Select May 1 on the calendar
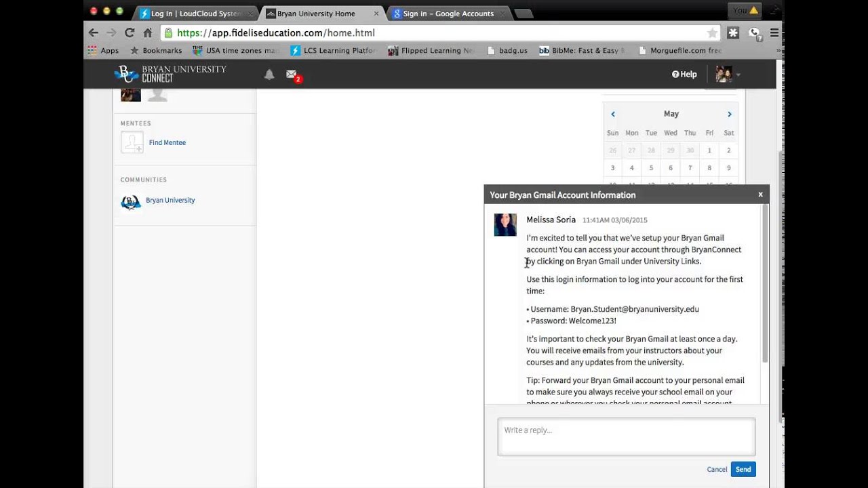 point(709,150)
